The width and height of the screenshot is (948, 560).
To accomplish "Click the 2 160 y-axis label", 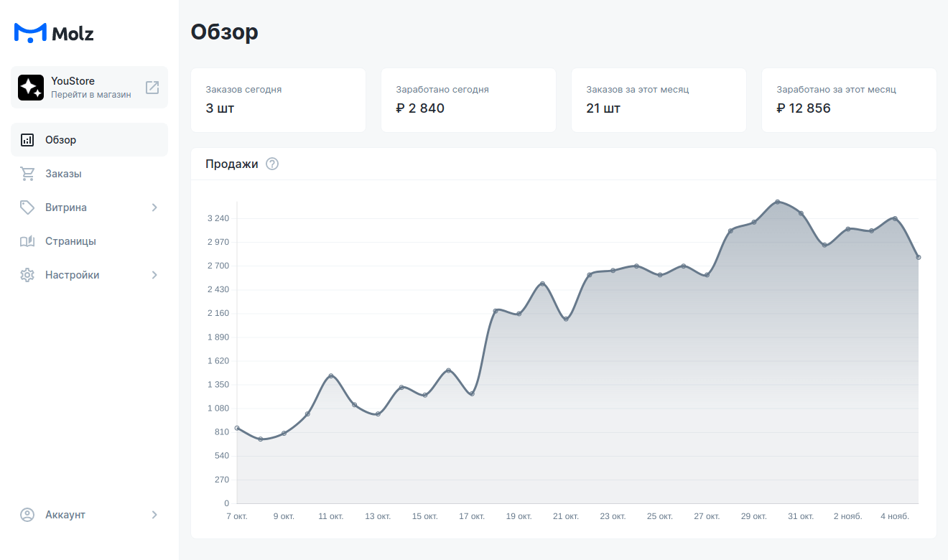I will 218,313.
